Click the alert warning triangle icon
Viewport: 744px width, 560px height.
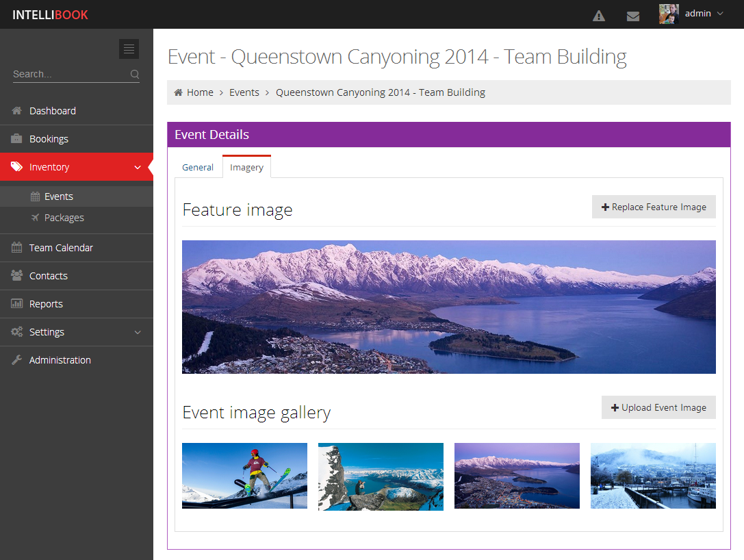(x=599, y=16)
